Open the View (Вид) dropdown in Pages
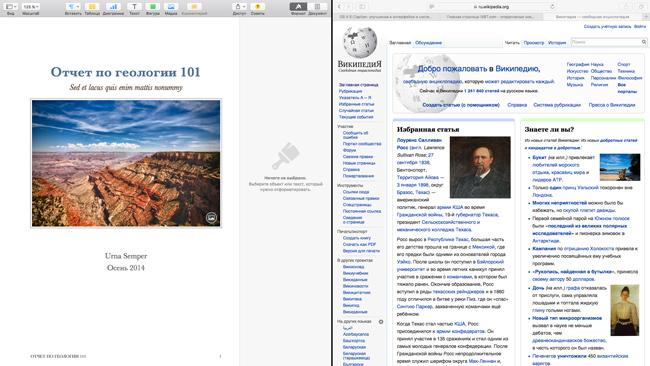 10,7
